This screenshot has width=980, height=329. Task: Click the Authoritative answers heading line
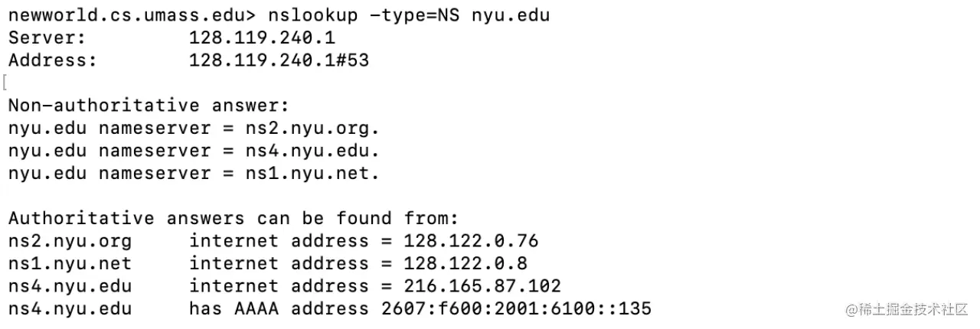pos(234,219)
